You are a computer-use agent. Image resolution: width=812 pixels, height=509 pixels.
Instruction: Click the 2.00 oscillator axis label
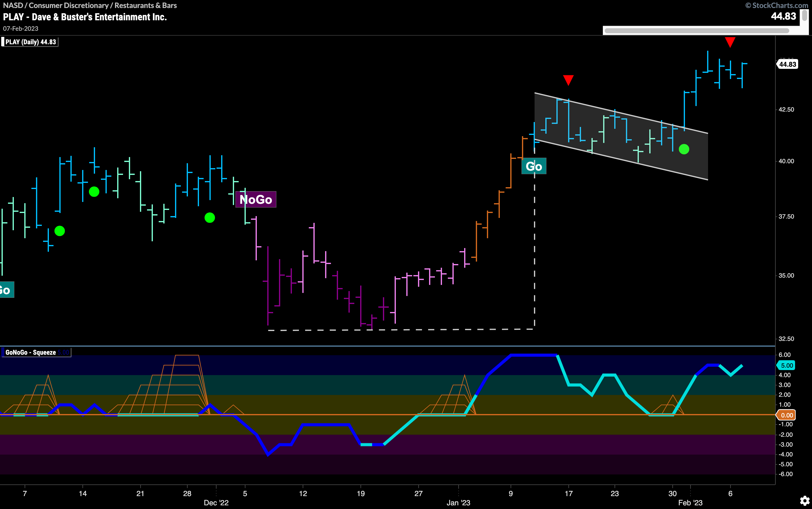[x=785, y=395]
